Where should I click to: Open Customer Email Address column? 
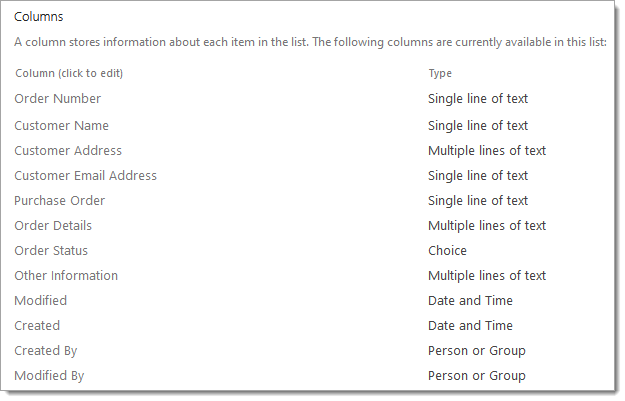[86, 176]
